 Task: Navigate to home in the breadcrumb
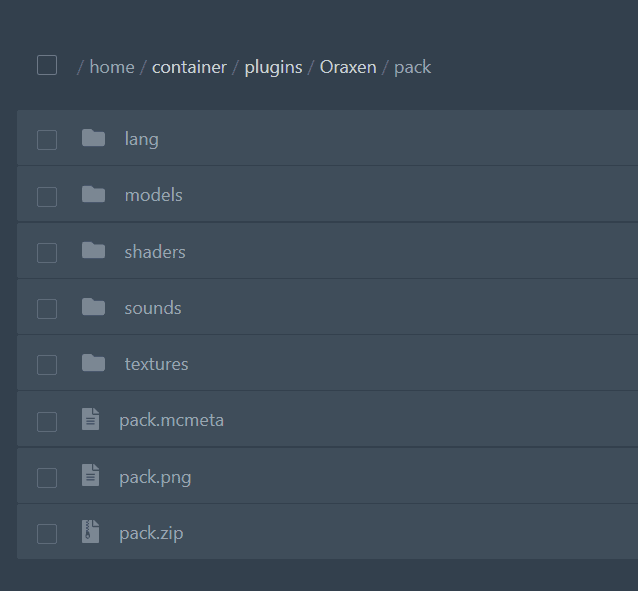click(112, 67)
